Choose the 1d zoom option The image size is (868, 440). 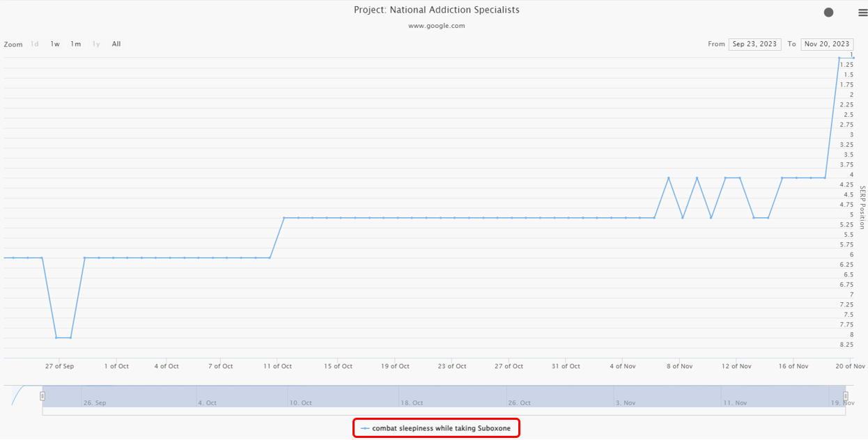35,45
